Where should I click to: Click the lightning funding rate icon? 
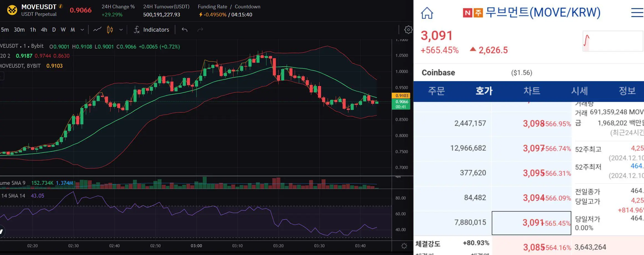coord(201,15)
